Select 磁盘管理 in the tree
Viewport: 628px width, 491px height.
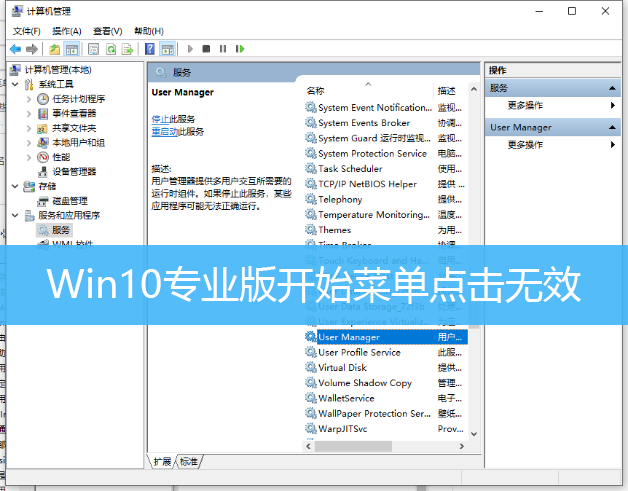(70, 201)
